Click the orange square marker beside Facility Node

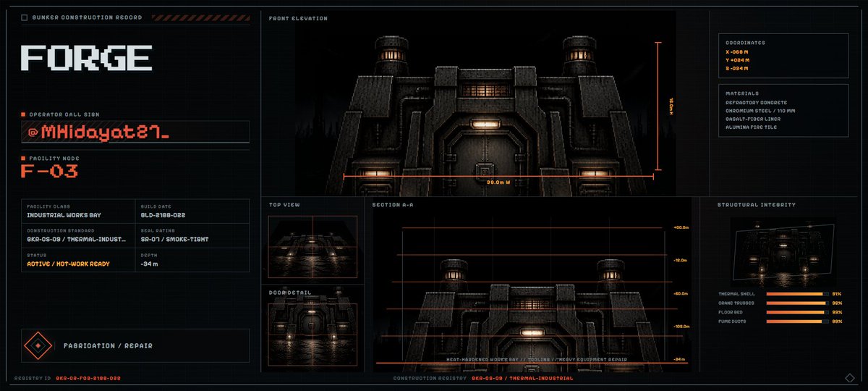23,158
